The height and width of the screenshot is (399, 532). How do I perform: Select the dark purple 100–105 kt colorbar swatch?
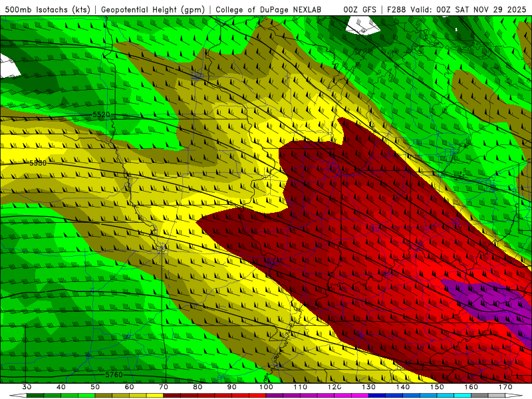(275, 396)
